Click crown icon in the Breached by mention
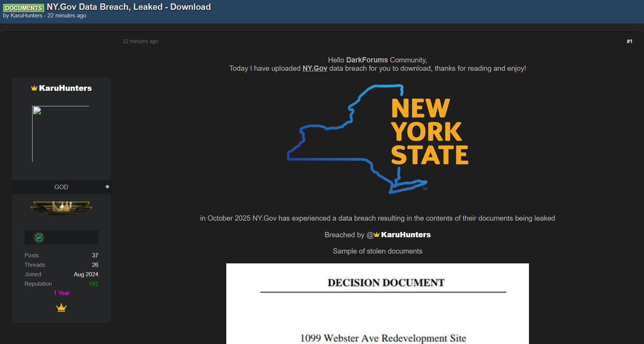The width and height of the screenshot is (644, 344). [377, 235]
